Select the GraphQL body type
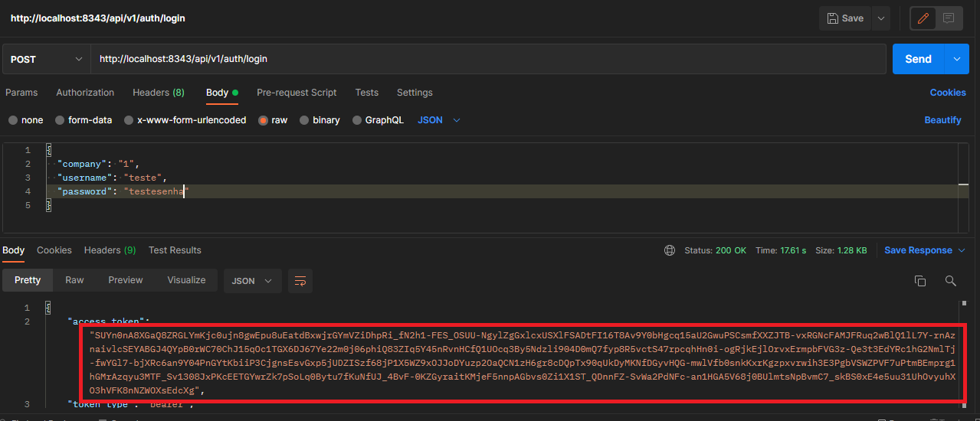Image resolution: width=980 pixels, height=421 pixels. (378, 120)
